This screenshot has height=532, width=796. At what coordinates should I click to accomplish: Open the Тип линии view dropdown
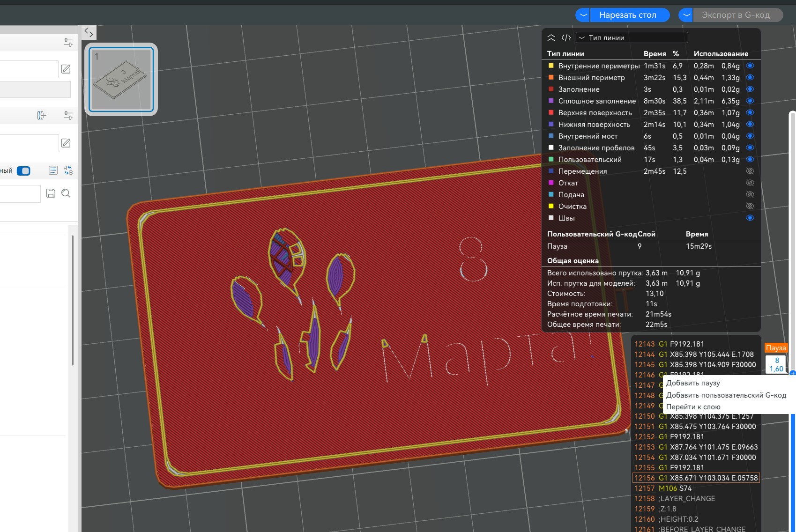[x=632, y=38]
